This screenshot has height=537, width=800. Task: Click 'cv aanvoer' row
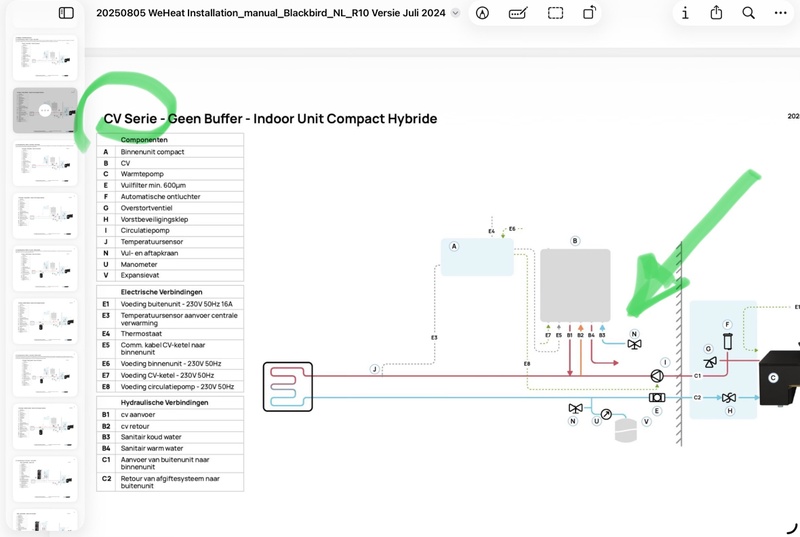tap(170, 415)
